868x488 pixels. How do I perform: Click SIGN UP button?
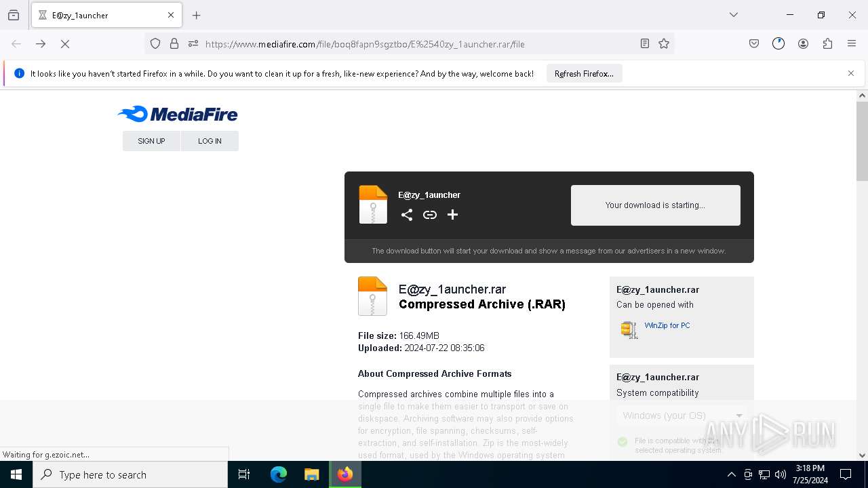151,141
